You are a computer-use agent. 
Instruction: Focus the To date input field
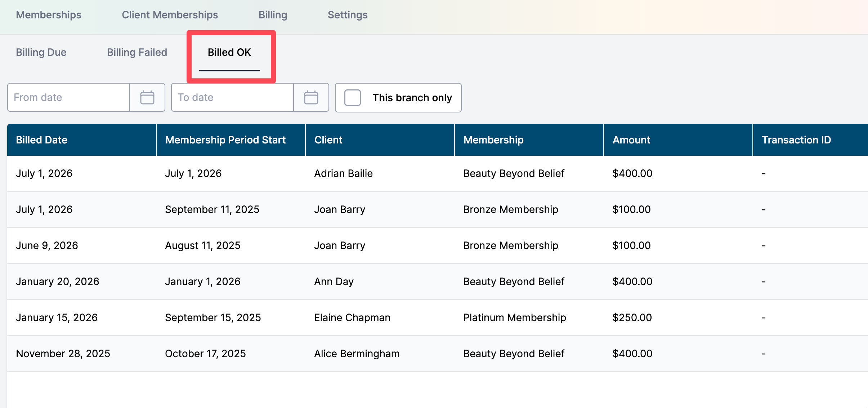click(233, 98)
